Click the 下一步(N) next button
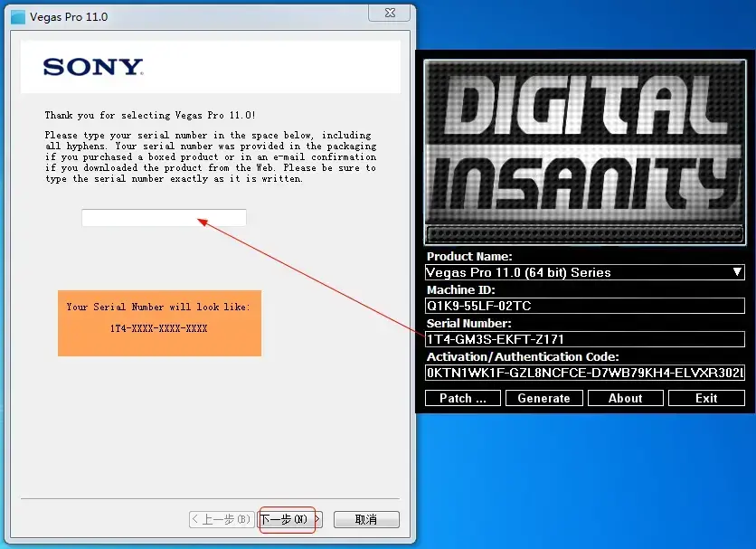Screen dimensions: 756x549 [290, 519]
